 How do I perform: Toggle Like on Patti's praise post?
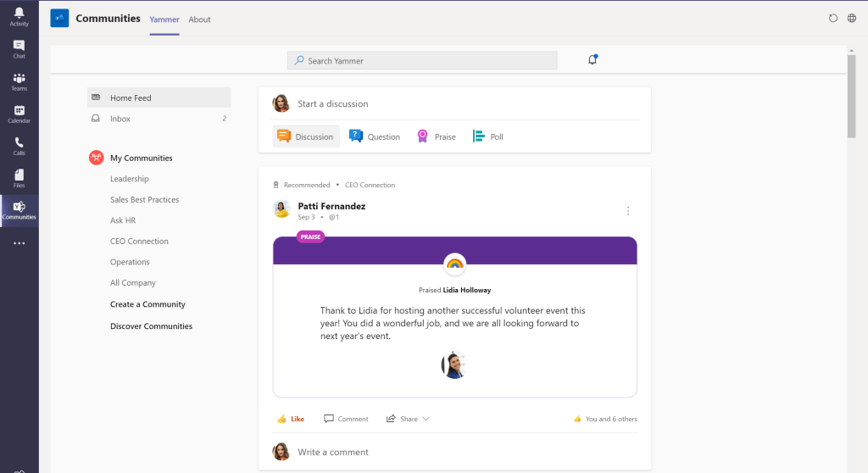[290, 419]
